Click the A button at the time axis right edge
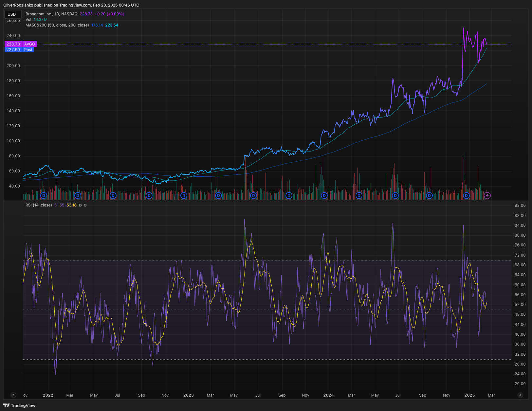This screenshot has height=411, width=532. click(520, 395)
